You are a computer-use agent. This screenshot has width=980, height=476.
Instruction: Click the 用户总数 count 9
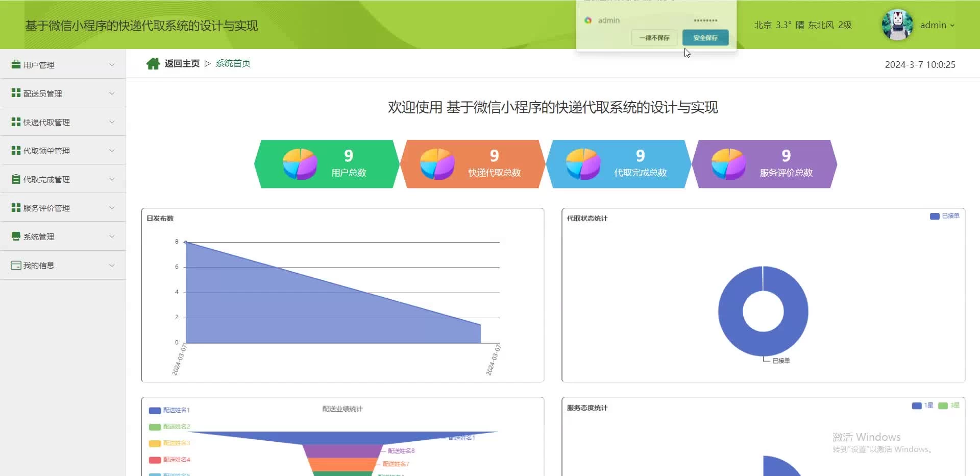click(x=349, y=155)
